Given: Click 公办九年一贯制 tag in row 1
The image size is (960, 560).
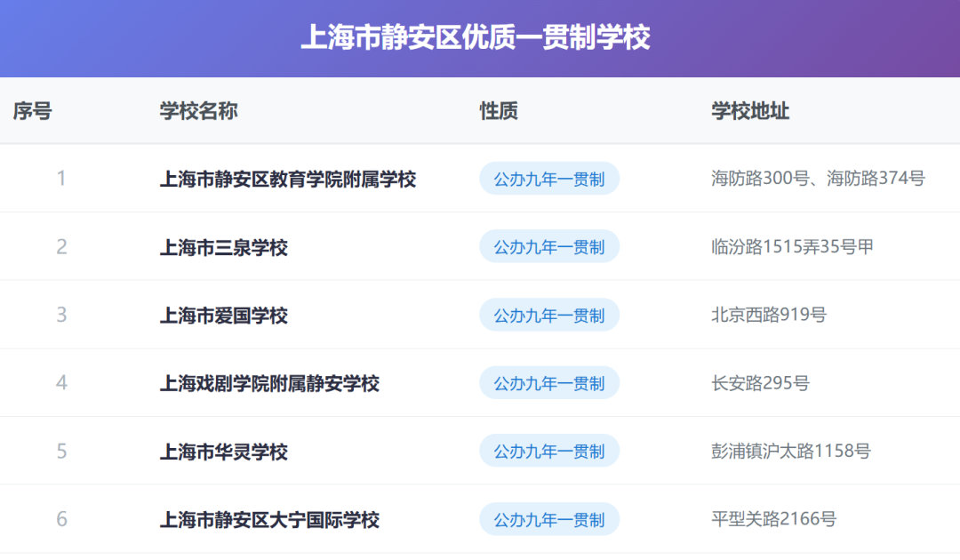Looking at the screenshot, I should coord(549,179).
